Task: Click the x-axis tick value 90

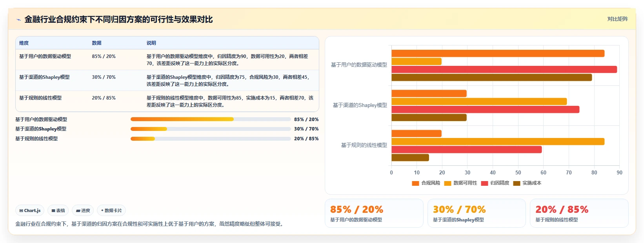Action: tap(619, 172)
